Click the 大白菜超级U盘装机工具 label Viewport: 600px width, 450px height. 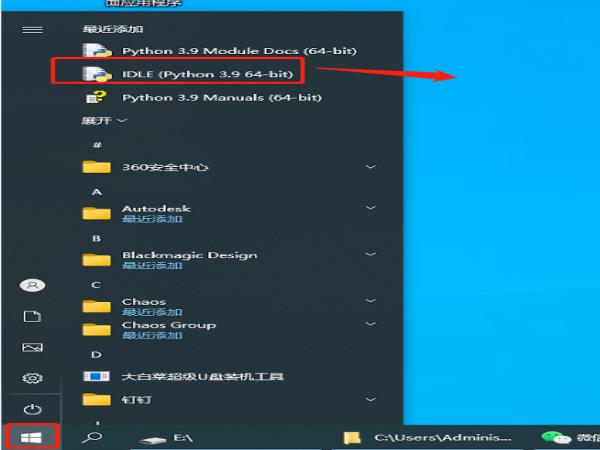pyautogui.click(x=202, y=377)
